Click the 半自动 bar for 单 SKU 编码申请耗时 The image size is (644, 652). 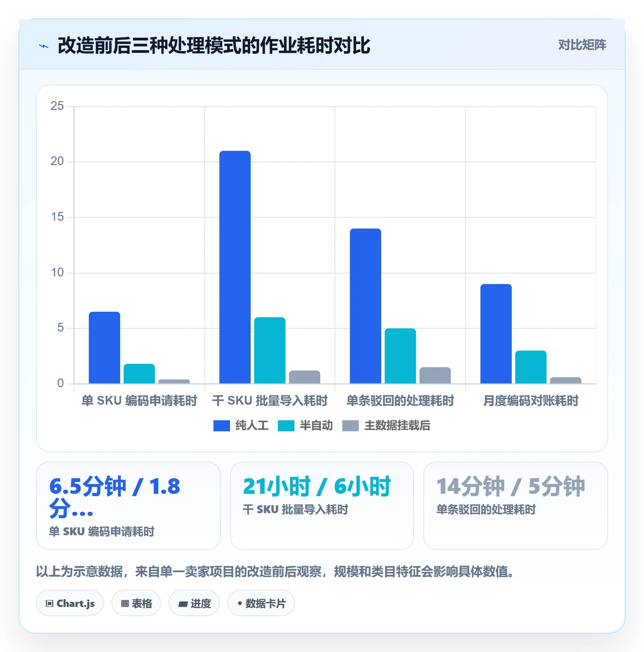tap(139, 374)
